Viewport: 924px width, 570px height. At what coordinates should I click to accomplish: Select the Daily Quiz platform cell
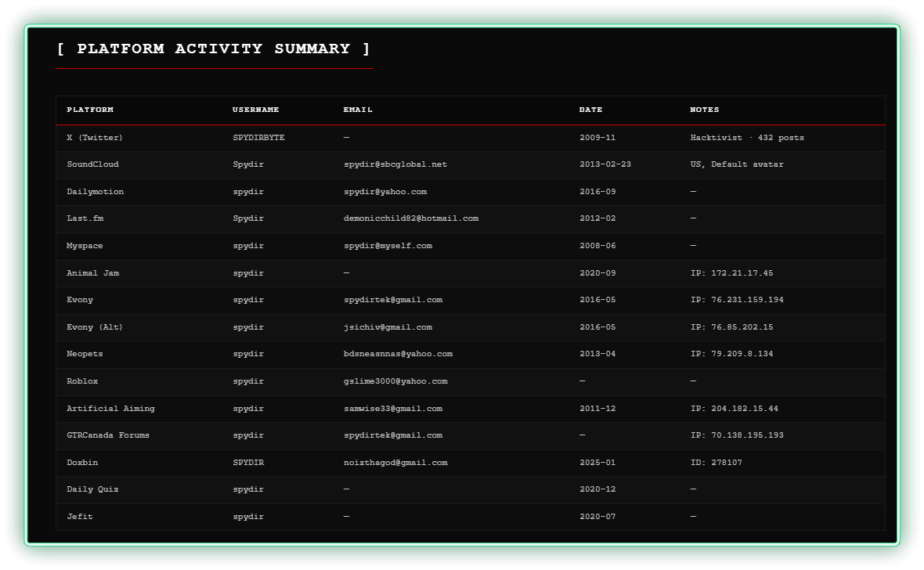pos(92,489)
